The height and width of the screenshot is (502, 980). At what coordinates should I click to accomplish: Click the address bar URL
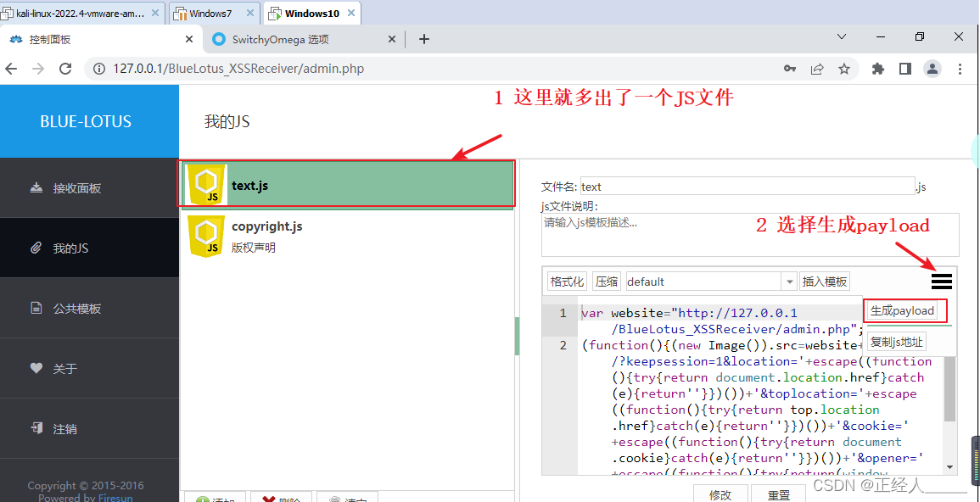click(238, 69)
